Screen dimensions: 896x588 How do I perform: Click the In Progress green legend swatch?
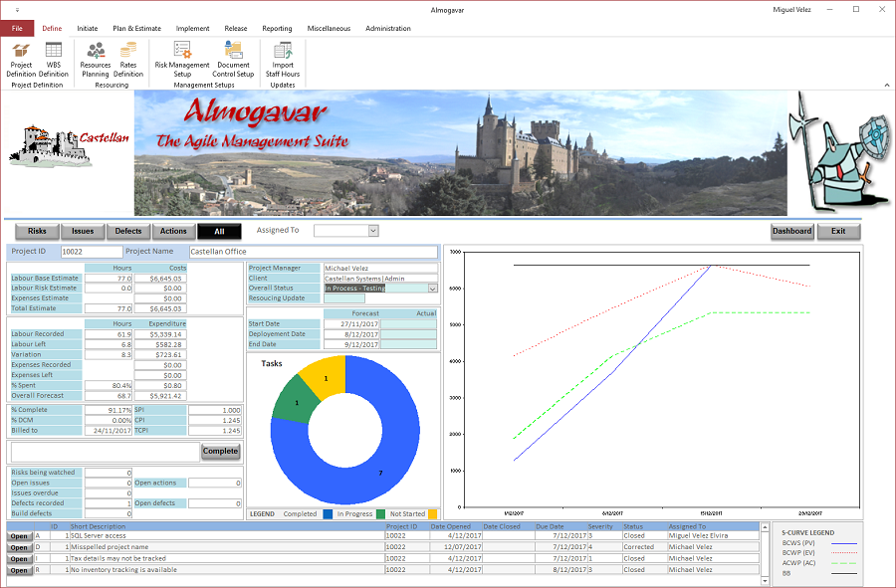(380, 513)
